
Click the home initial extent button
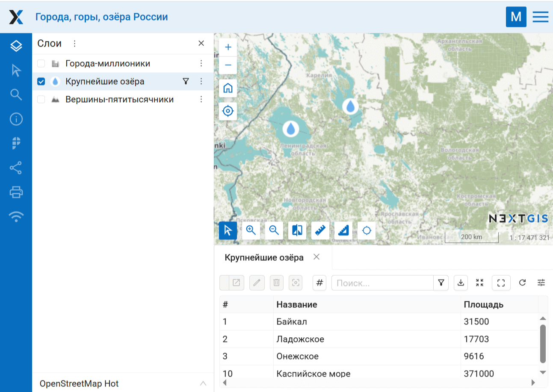pyautogui.click(x=228, y=88)
